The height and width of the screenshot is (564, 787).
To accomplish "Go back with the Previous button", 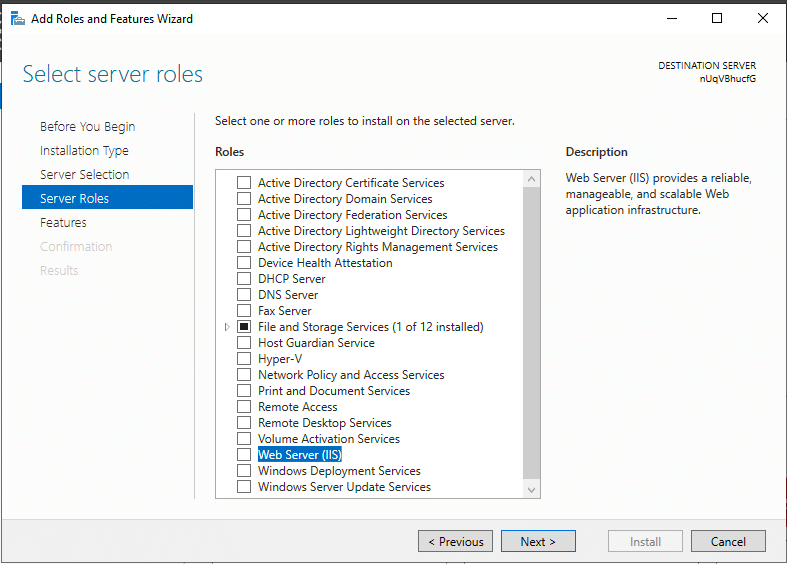I will click(455, 541).
